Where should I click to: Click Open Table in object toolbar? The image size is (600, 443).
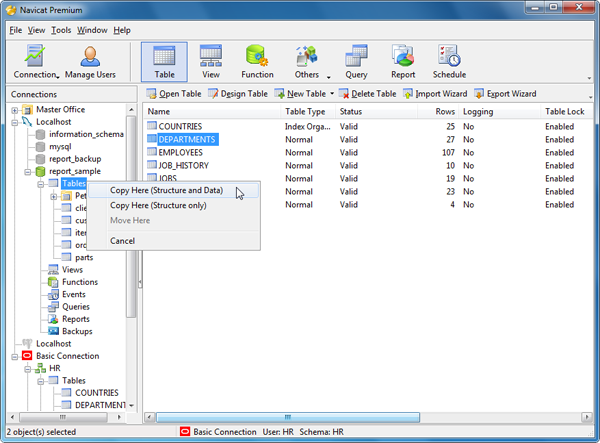coord(174,94)
